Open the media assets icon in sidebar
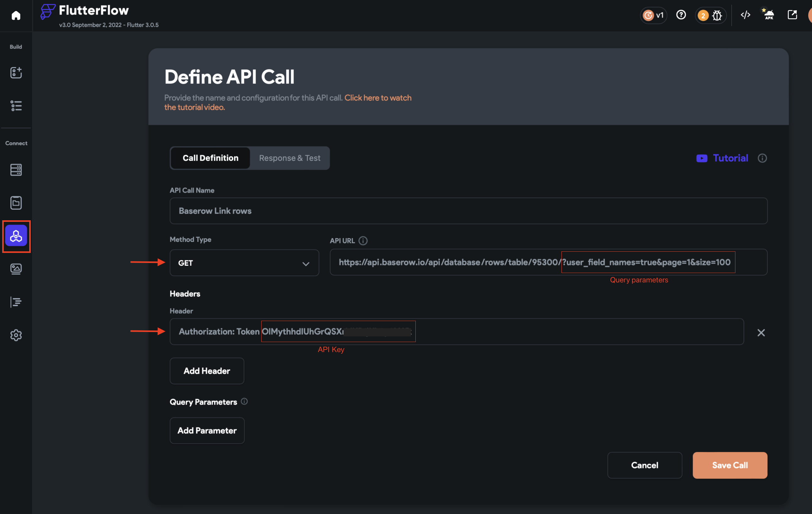 click(16, 269)
